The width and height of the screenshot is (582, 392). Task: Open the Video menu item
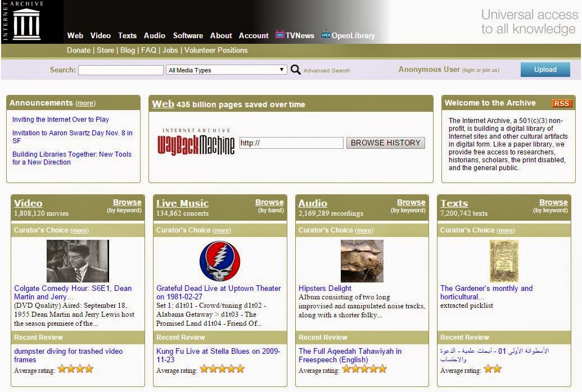click(x=101, y=35)
